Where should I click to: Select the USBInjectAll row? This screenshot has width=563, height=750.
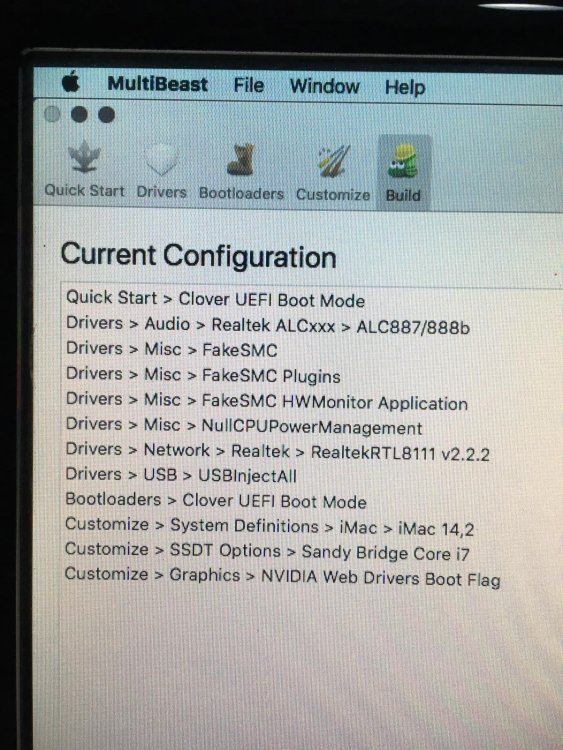click(181, 475)
